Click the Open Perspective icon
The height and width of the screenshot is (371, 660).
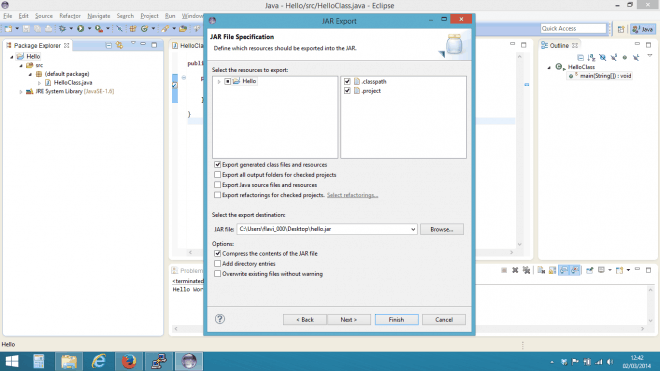(621, 29)
